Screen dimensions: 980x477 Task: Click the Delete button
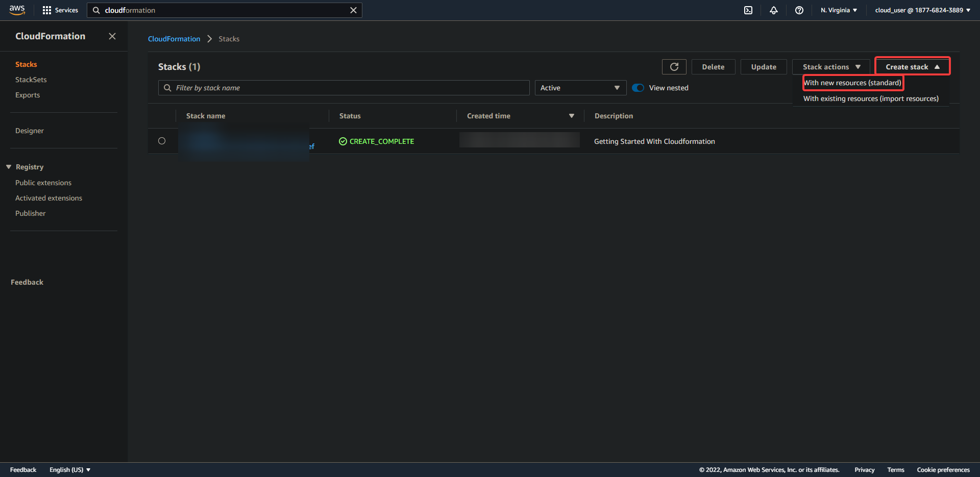click(x=713, y=67)
